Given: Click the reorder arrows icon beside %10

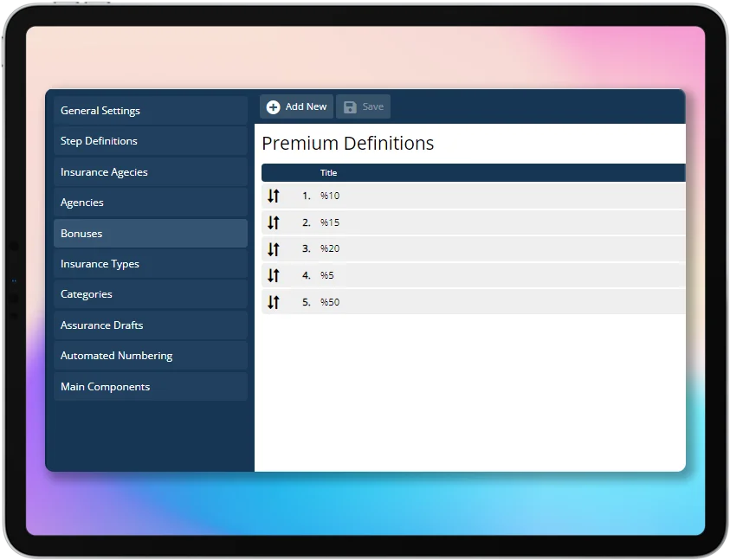Looking at the screenshot, I should coord(275,196).
